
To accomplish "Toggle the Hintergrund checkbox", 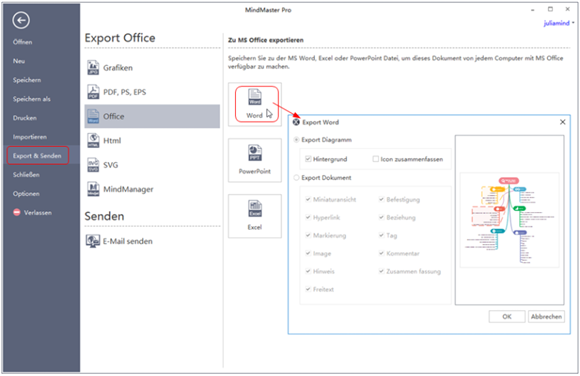I will click(x=308, y=159).
